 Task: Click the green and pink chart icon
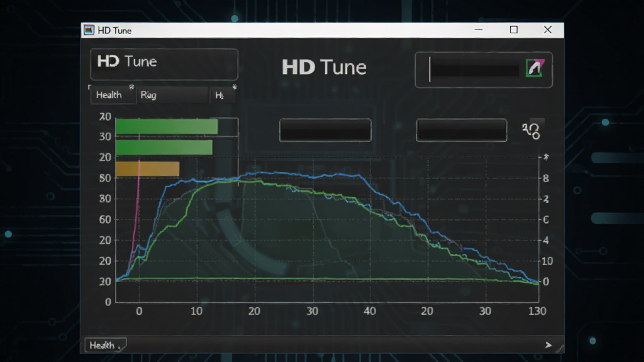[x=535, y=68]
